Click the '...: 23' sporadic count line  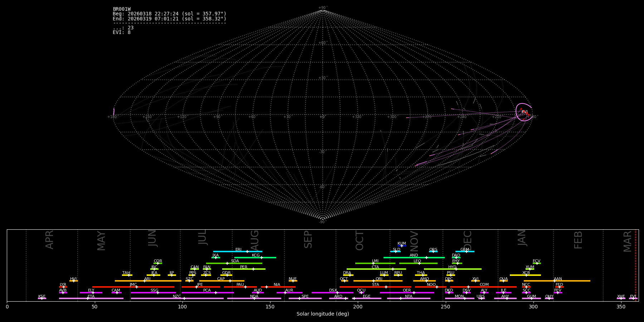click(x=123, y=28)
